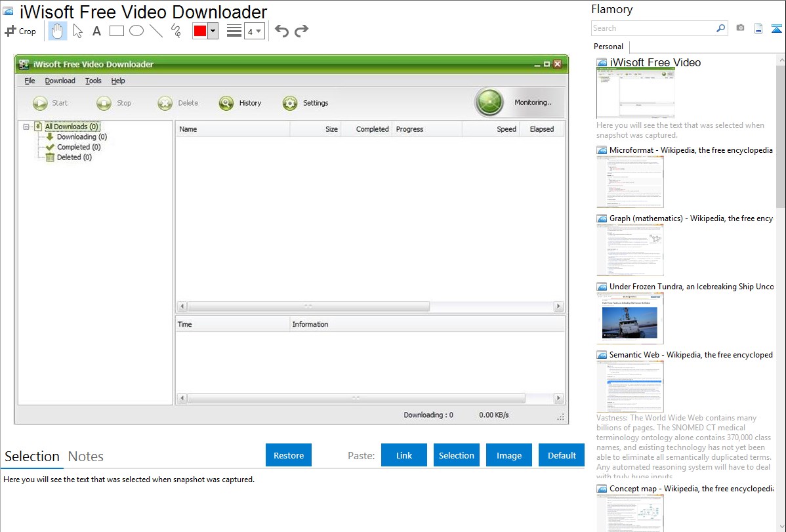Collapse the All Downloads tree node
This screenshot has height=532, width=786.
point(26,127)
